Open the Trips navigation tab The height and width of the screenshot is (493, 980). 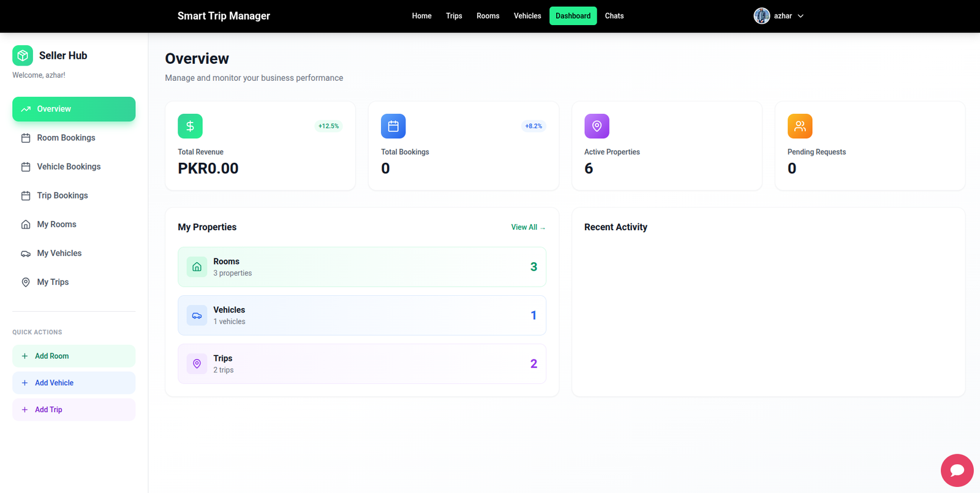(x=454, y=16)
